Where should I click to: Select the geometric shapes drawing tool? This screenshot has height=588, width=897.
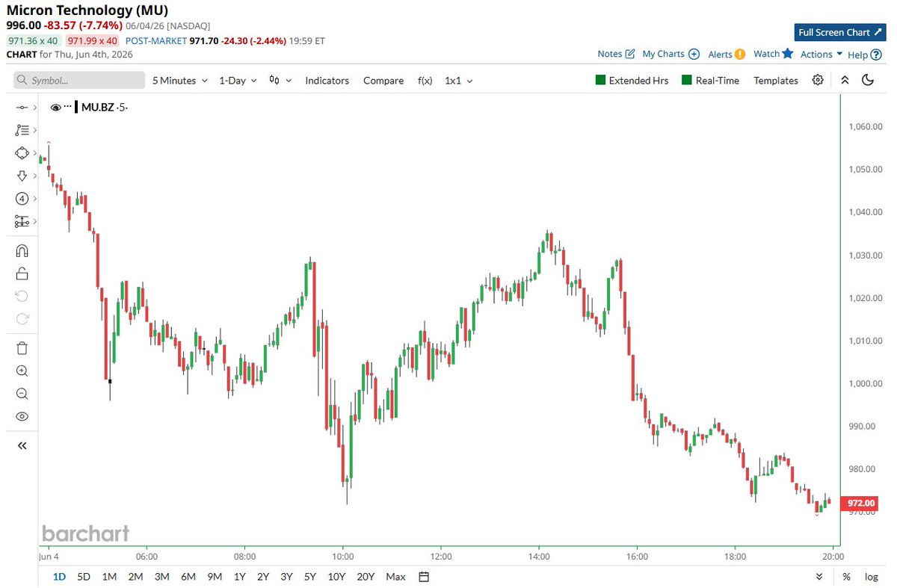(x=21, y=153)
